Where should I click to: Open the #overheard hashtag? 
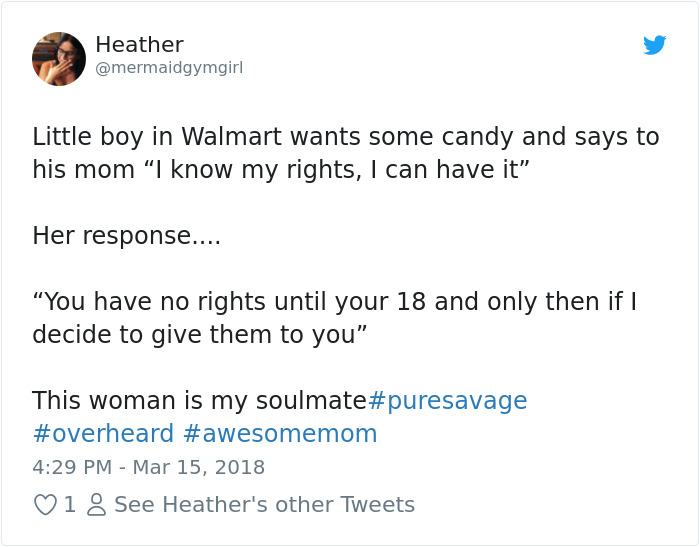tap(103, 434)
